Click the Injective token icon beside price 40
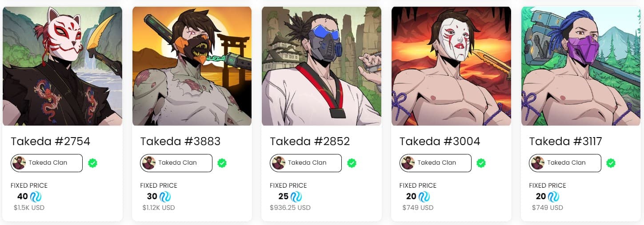 (36, 197)
